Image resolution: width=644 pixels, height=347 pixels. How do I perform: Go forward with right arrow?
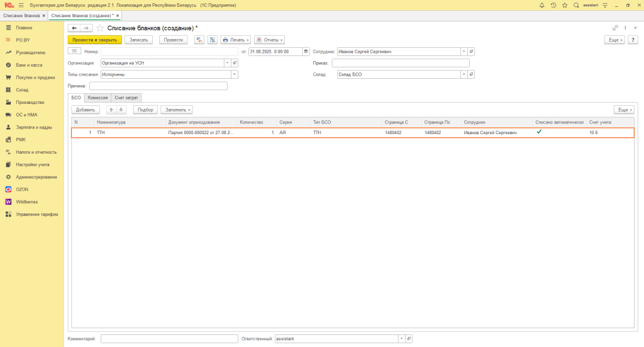pyautogui.click(x=86, y=28)
